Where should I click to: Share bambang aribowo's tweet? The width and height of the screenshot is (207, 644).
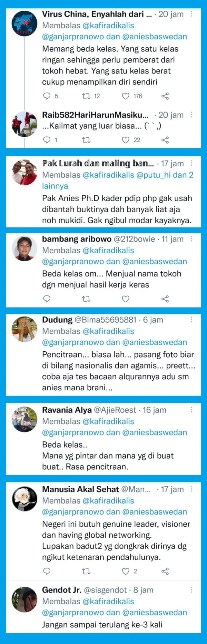(x=165, y=299)
